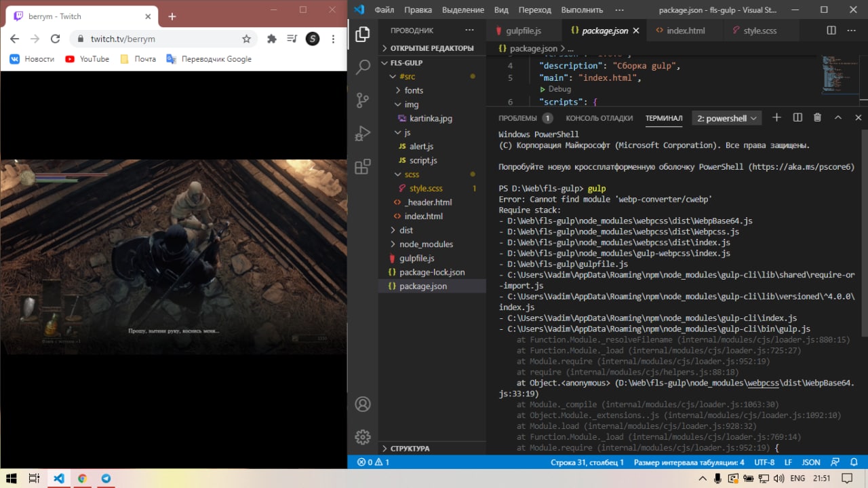Open alert.js in the explorer tree

(x=421, y=147)
